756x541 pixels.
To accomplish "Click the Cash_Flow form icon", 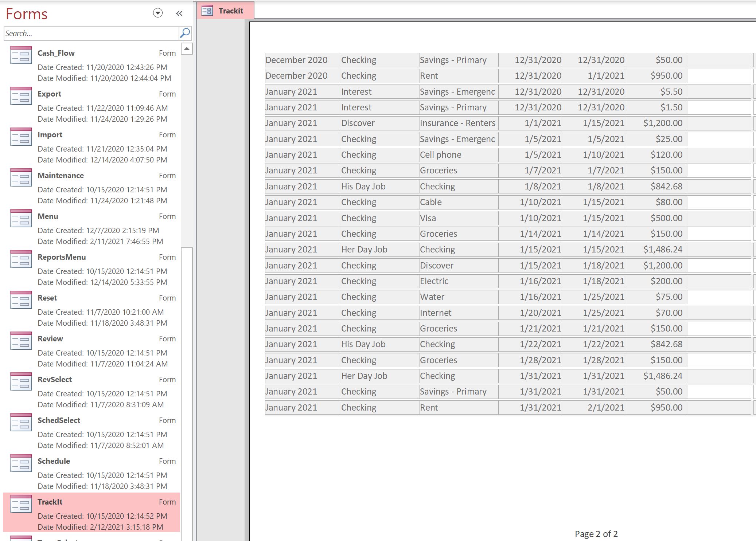I will point(21,55).
